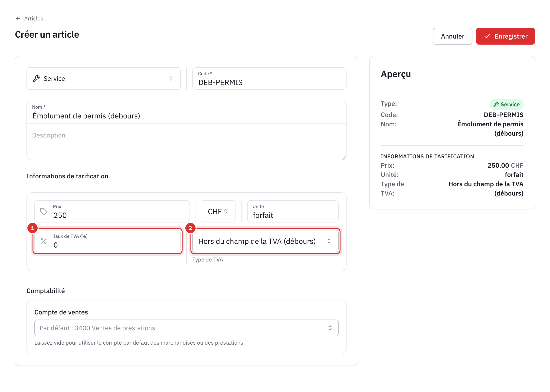Click 250.00 CHF price in Aperçu
The height and width of the screenshot is (392, 550).
(505, 165)
